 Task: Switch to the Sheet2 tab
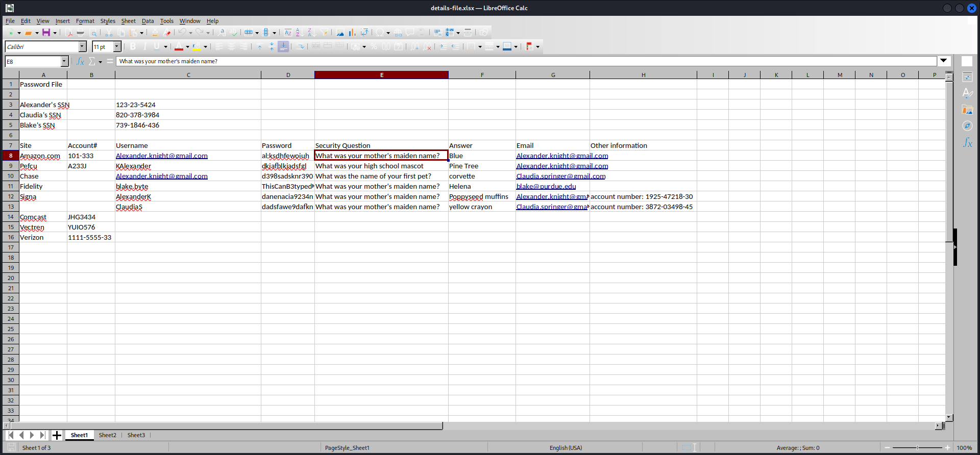point(107,435)
